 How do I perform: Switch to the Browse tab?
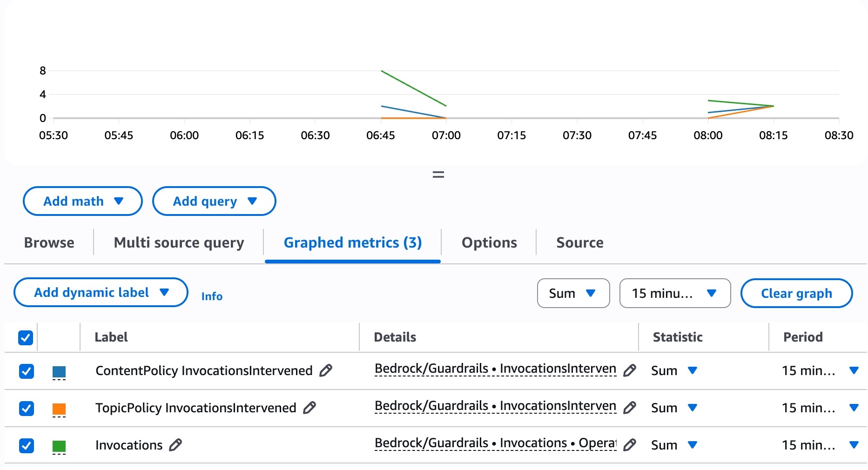pyautogui.click(x=49, y=242)
